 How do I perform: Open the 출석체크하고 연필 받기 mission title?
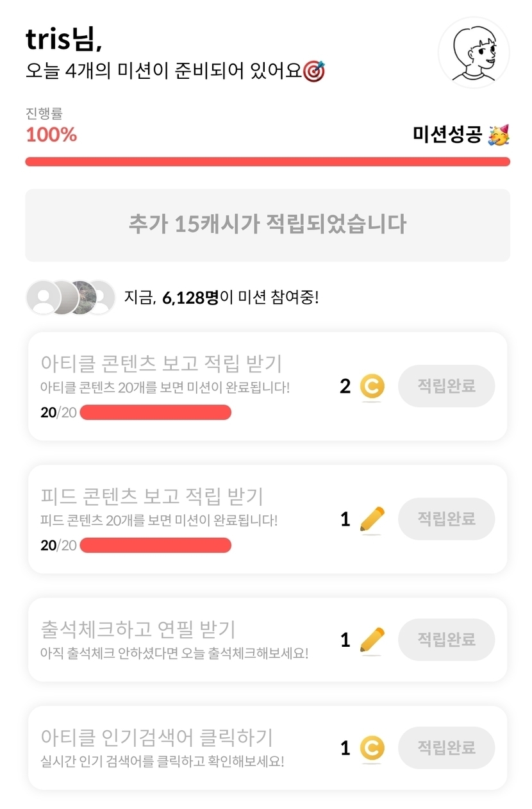click(138, 629)
